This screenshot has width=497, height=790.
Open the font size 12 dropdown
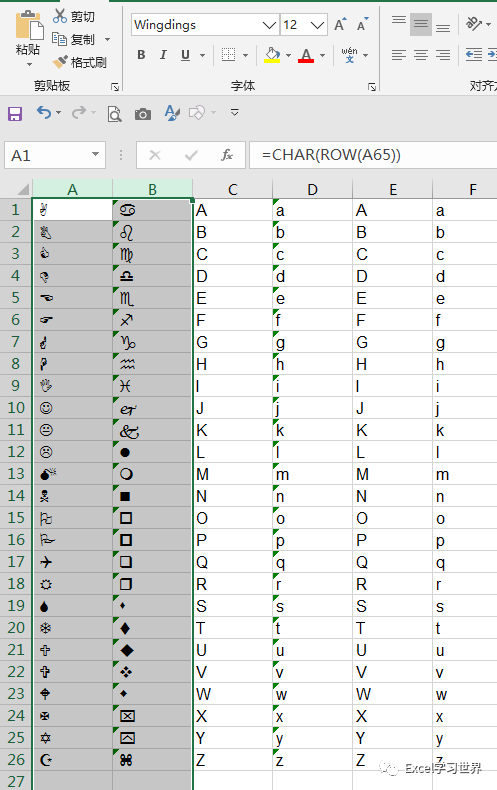317,25
